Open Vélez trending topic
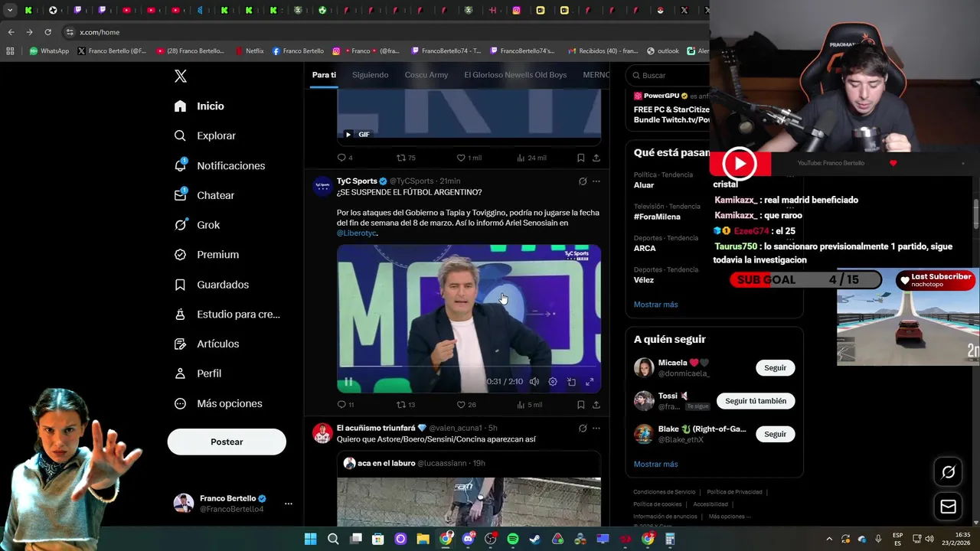This screenshot has width=980, height=551. (x=644, y=280)
